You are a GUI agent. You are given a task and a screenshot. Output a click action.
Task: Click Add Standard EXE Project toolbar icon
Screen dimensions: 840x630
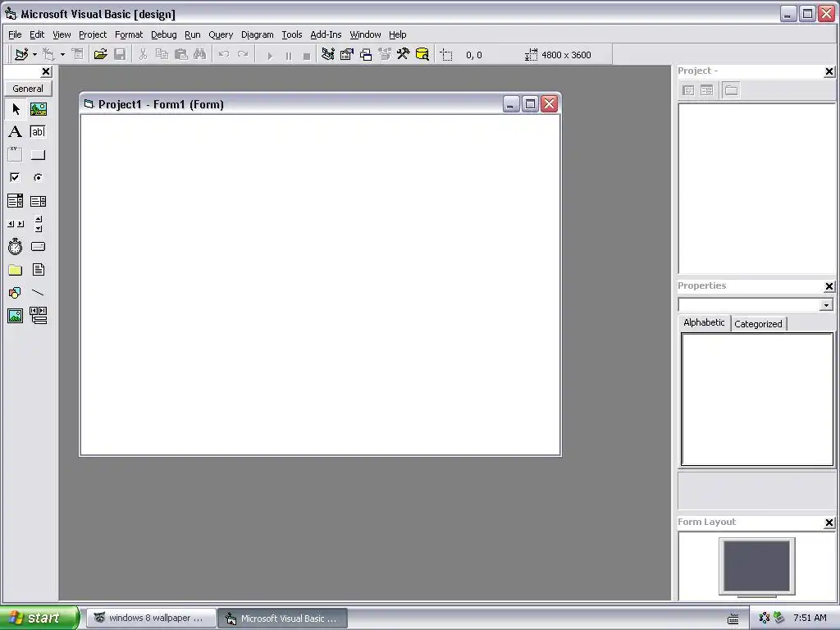(21, 55)
